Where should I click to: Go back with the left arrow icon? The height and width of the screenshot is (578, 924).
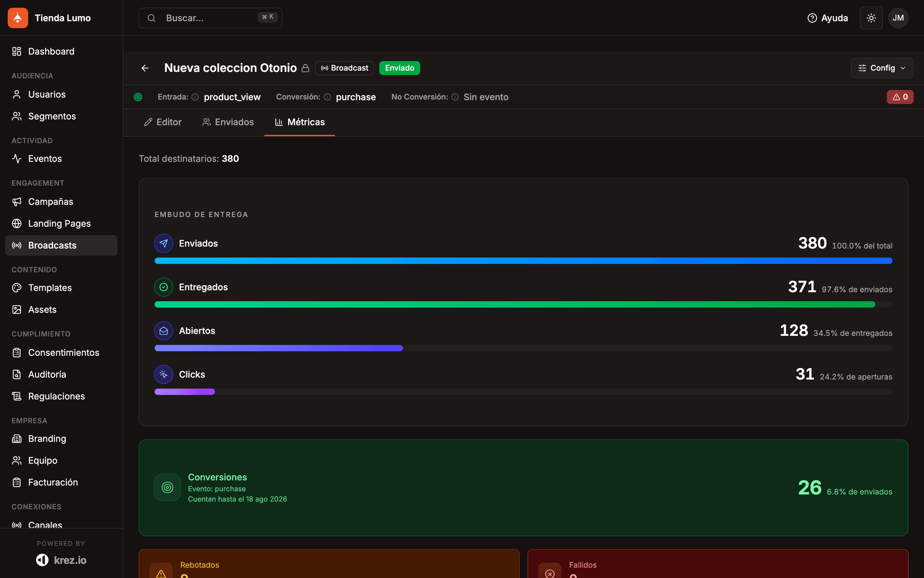[x=145, y=68]
